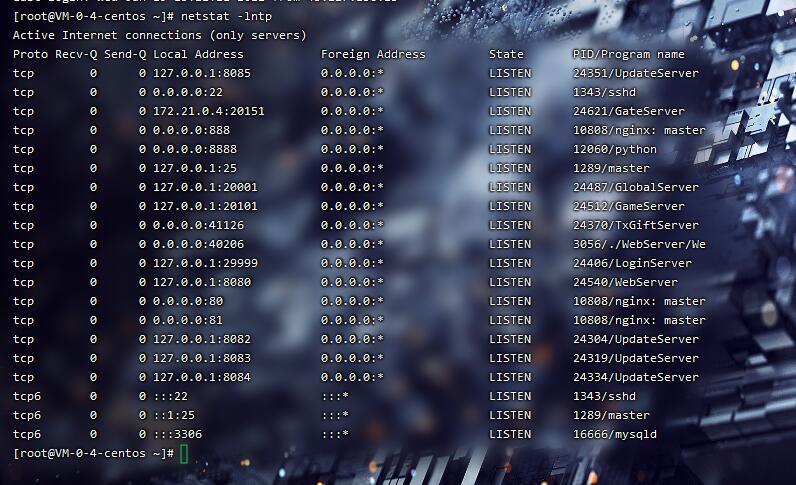
Task: Click the 24540/WebServer process entry
Action: point(625,282)
